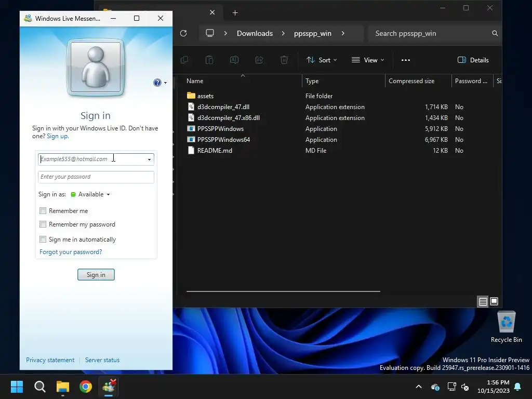Toggle the Details pane button
The width and height of the screenshot is (532, 399).
473,60
